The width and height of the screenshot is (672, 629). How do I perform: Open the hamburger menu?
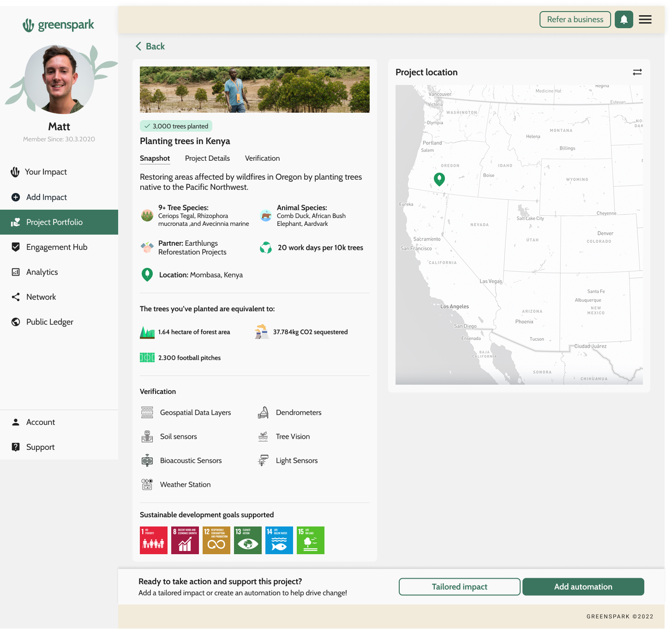click(645, 19)
